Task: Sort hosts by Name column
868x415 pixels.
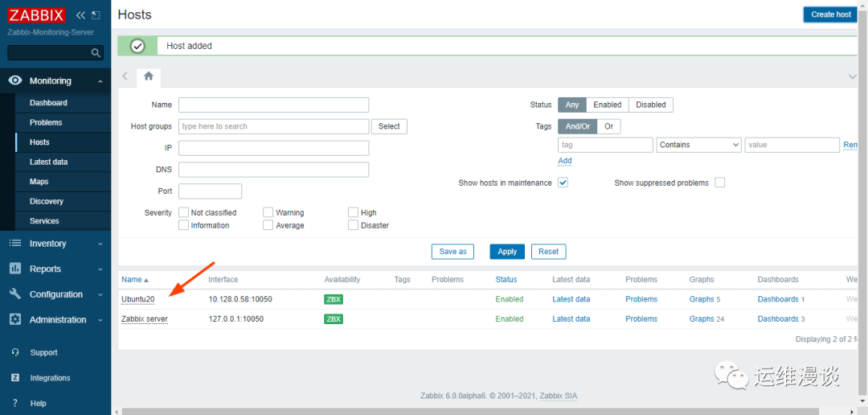Action: tap(135, 279)
